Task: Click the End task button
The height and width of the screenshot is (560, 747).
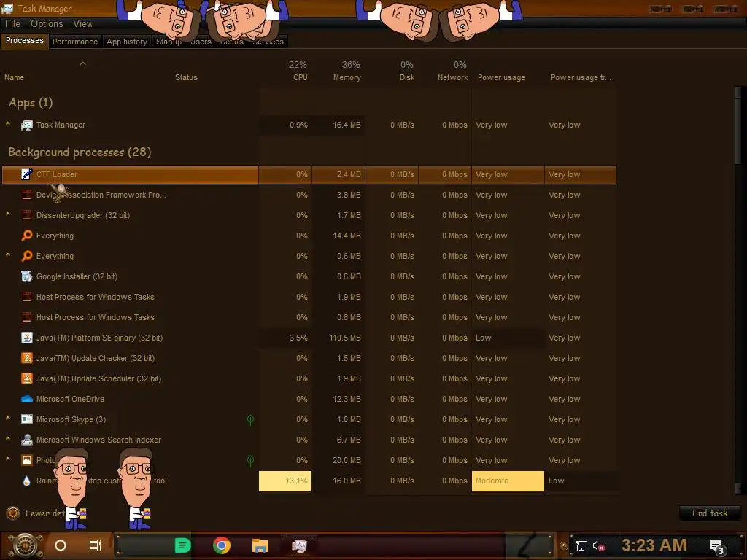Action: [710, 513]
